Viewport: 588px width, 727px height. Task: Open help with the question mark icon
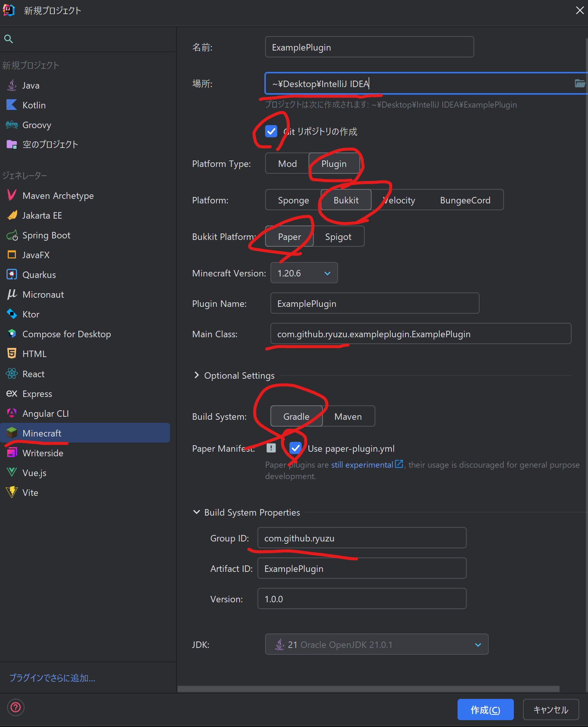point(16,708)
